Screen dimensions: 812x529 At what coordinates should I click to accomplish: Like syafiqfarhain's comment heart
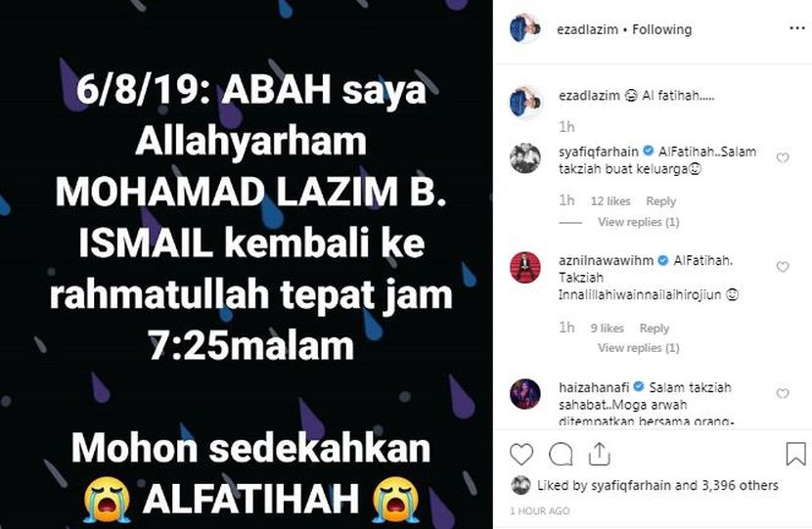(x=783, y=157)
